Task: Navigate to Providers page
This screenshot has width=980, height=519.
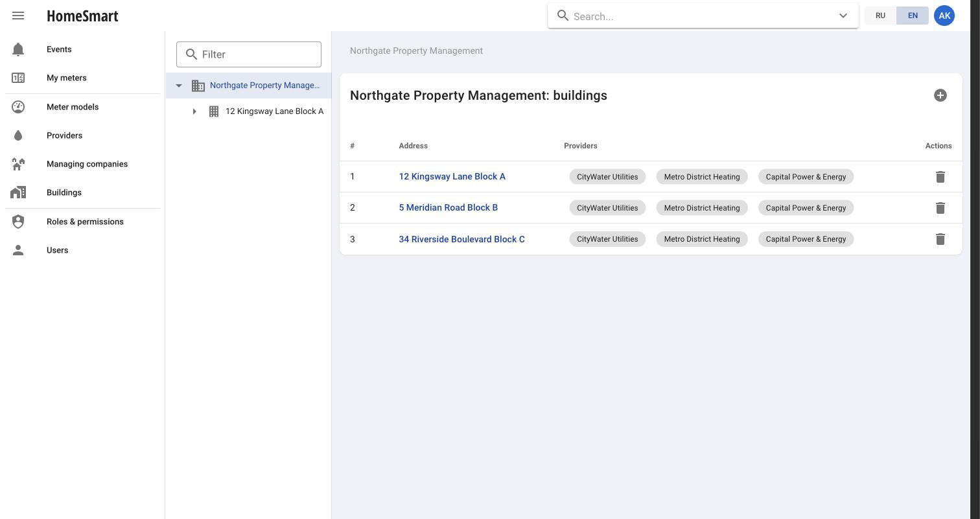Action: pyautogui.click(x=65, y=135)
